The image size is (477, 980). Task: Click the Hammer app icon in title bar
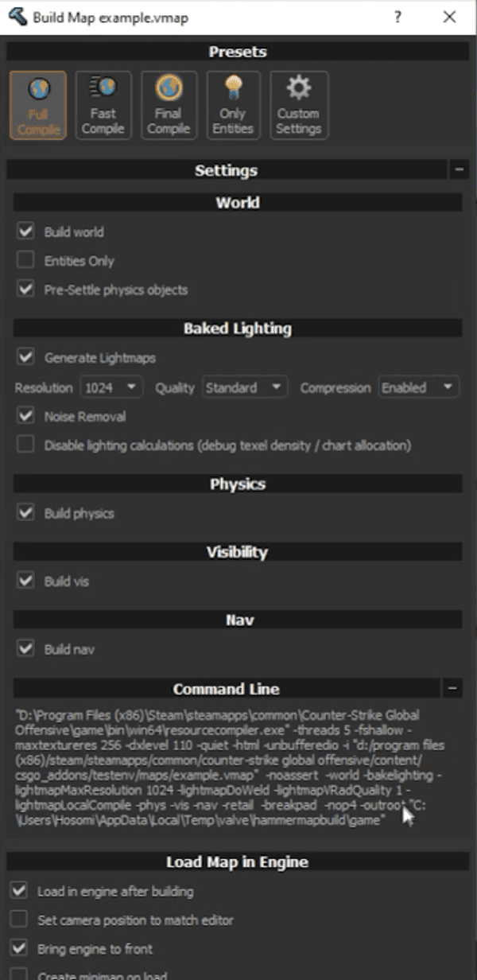[x=17, y=17]
